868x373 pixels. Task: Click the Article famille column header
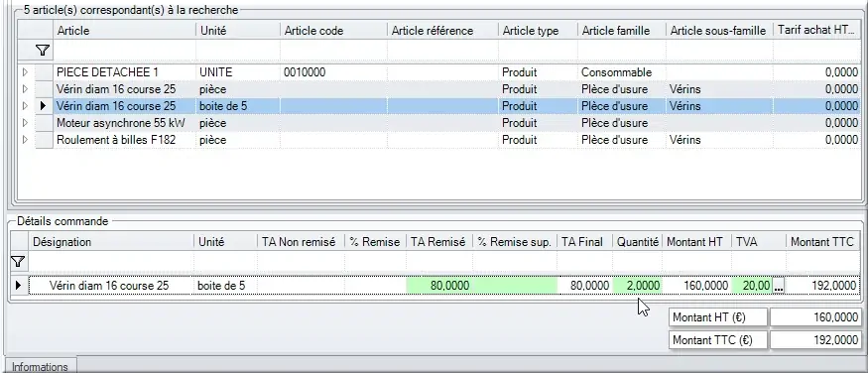click(x=622, y=31)
